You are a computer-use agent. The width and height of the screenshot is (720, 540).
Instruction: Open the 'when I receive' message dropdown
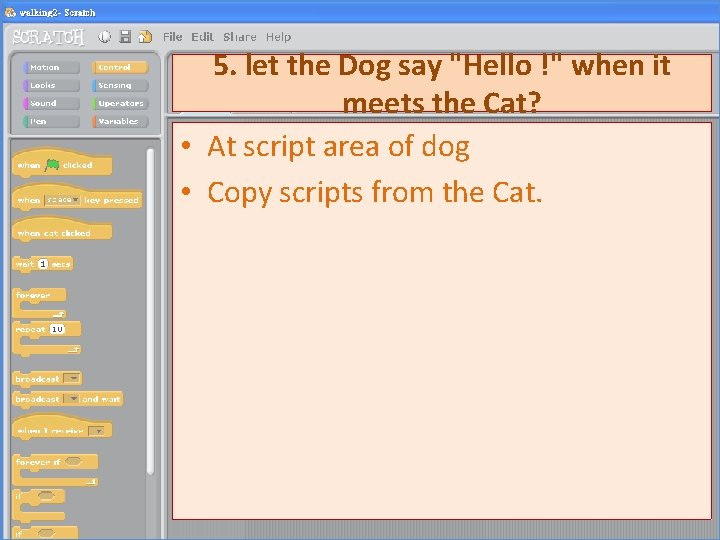96,431
